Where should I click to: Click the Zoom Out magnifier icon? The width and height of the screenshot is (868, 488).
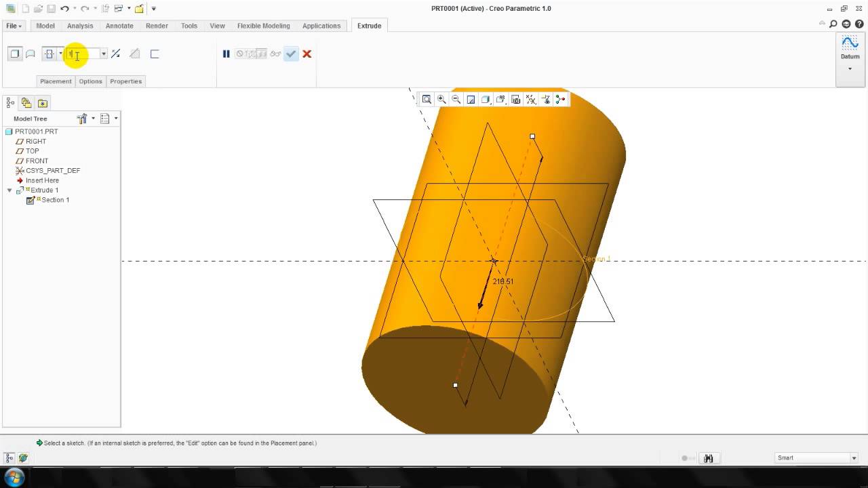456,100
